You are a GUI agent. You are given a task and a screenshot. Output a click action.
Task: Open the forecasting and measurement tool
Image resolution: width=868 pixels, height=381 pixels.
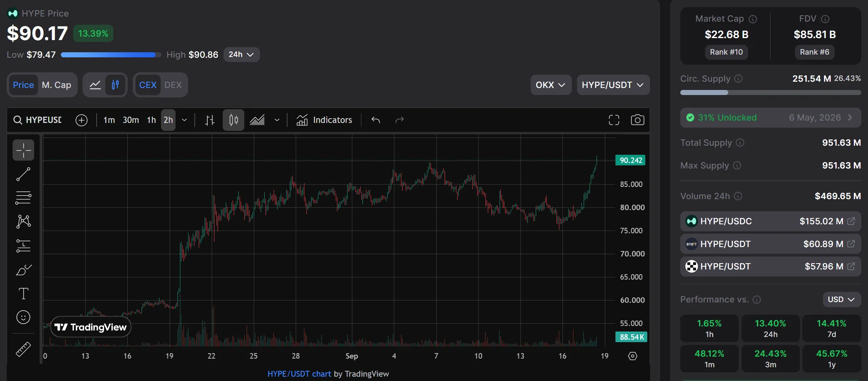24,246
